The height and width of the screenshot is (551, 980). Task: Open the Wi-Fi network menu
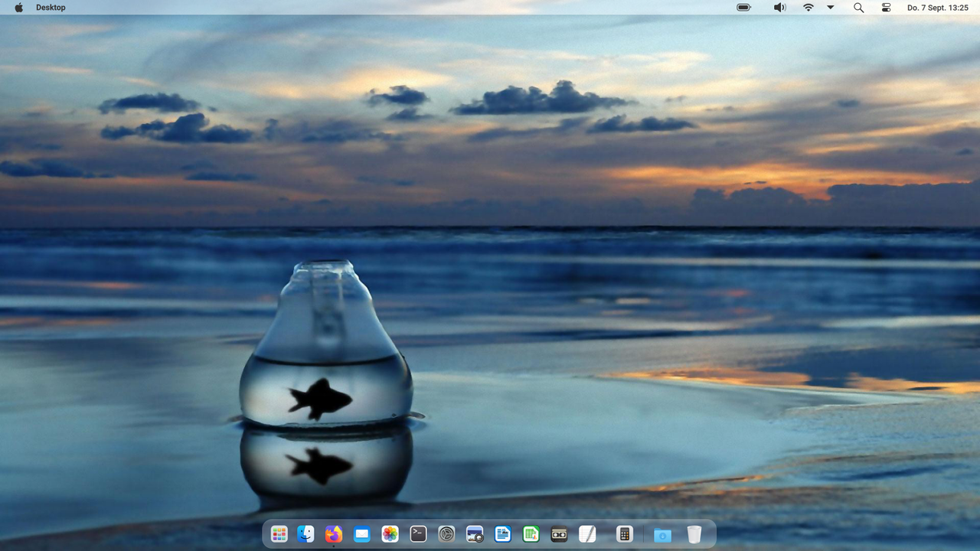click(x=808, y=7)
